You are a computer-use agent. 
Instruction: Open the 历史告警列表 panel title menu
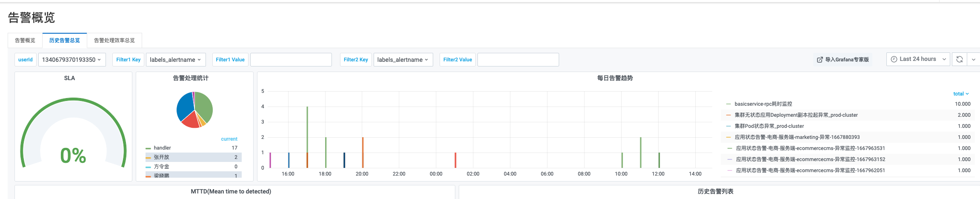pos(716,191)
